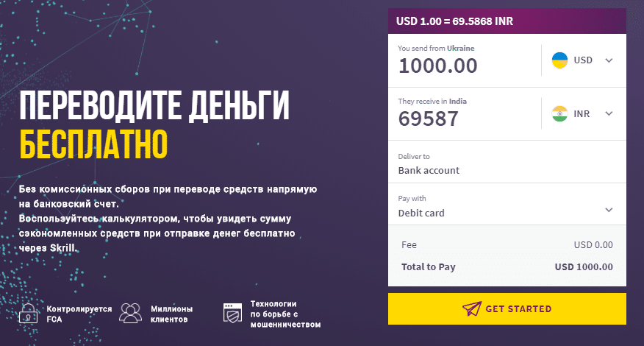
Task: Click the Контролируется FCA label
Action: click(x=79, y=314)
